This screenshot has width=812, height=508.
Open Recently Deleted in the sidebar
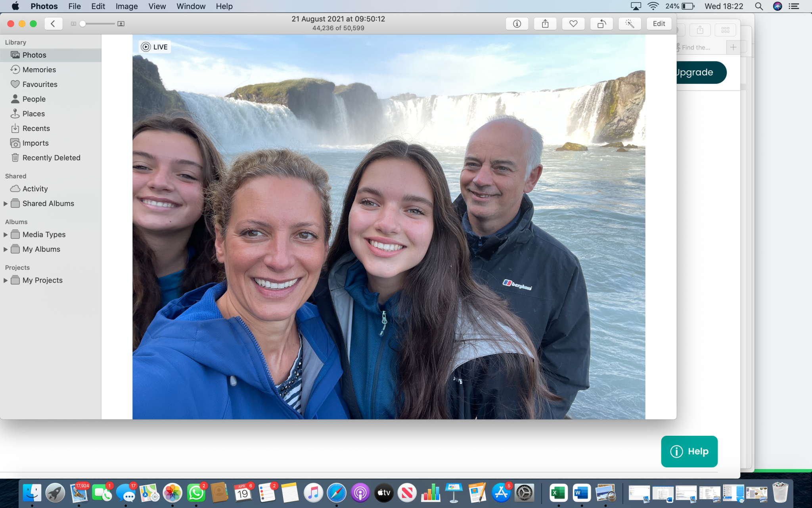(x=51, y=158)
